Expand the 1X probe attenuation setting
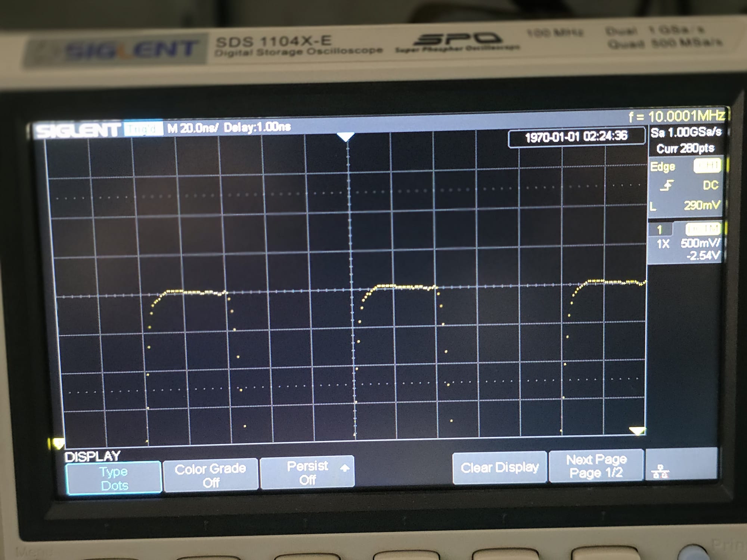 [x=663, y=244]
